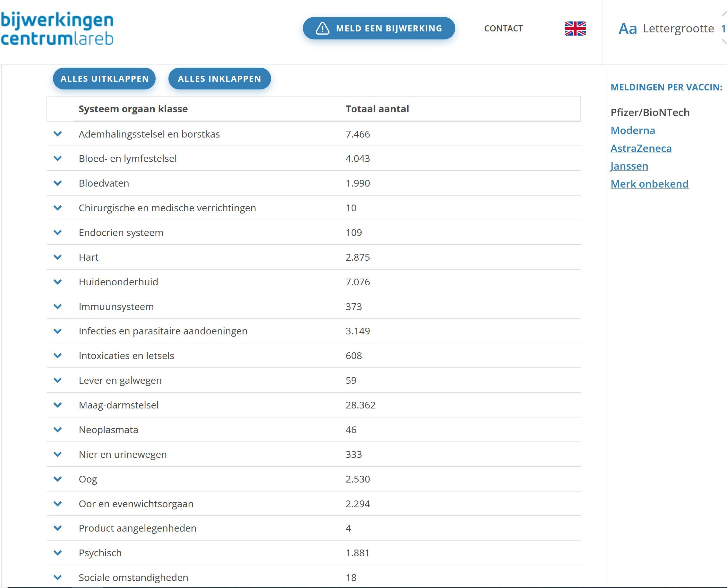
Task: Click the Aa font size icon
Action: click(627, 29)
